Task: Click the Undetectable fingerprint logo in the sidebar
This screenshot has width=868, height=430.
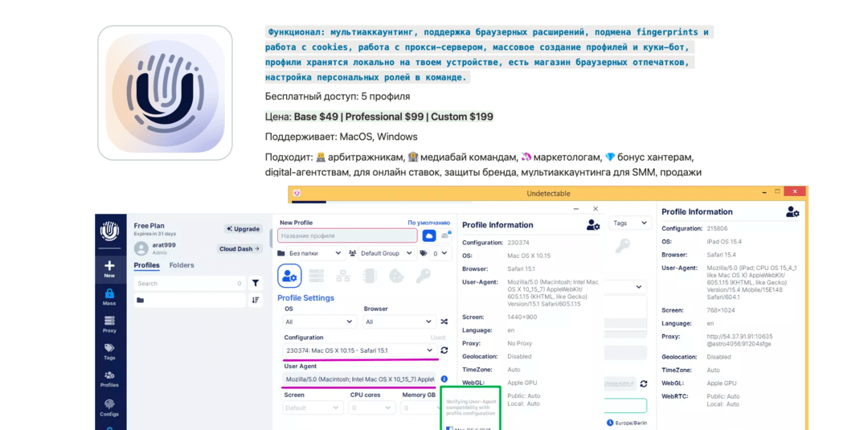Action: pyautogui.click(x=109, y=231)
